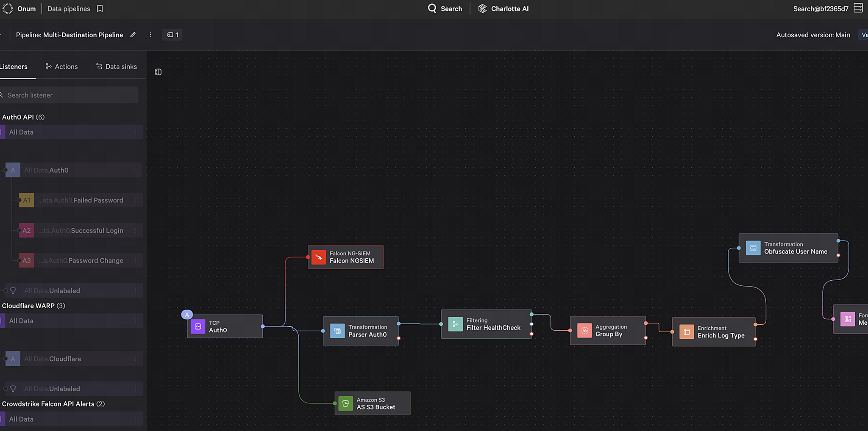Click the yellow A1 label swatch
Image resolution: width=868 pixels, height=431 pixels.
coord(26,200)
